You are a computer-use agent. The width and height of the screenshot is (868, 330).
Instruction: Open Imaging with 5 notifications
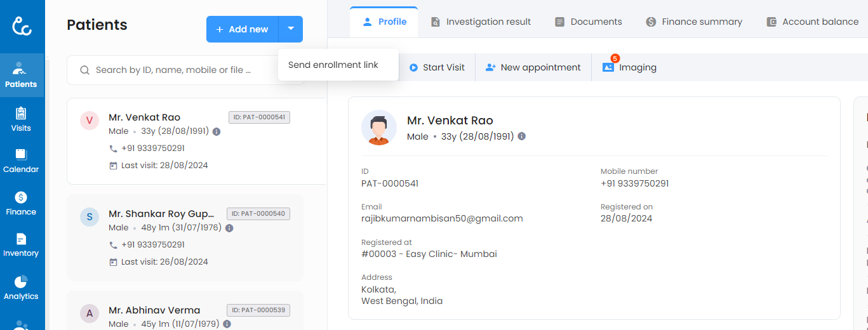click(629, 67)
